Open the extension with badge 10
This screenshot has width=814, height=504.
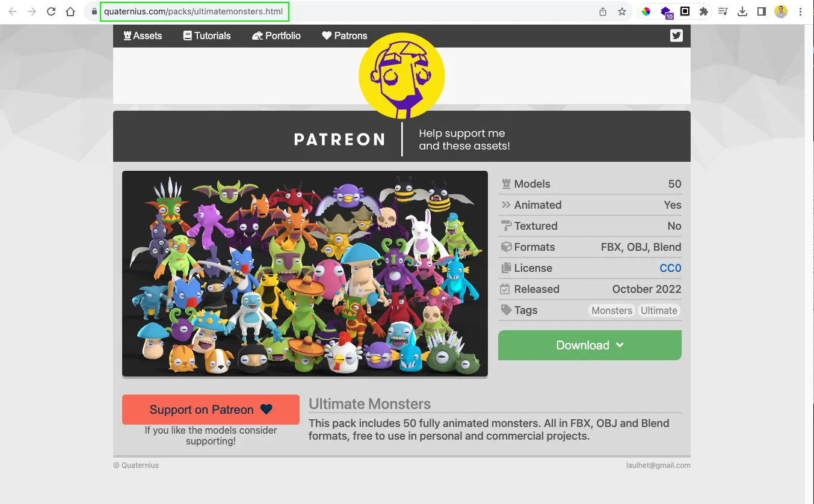[x=666, y=12]
